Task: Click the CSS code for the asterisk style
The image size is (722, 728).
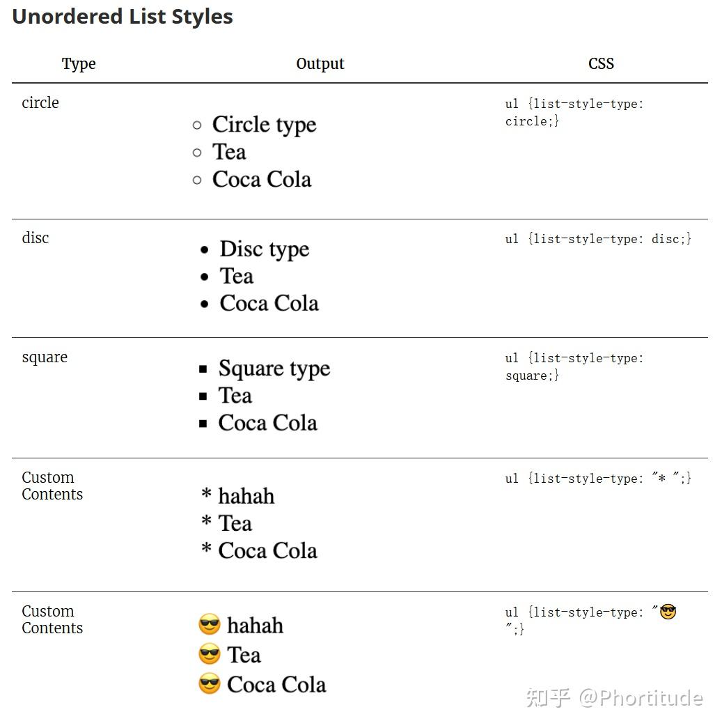Action: 598,479
